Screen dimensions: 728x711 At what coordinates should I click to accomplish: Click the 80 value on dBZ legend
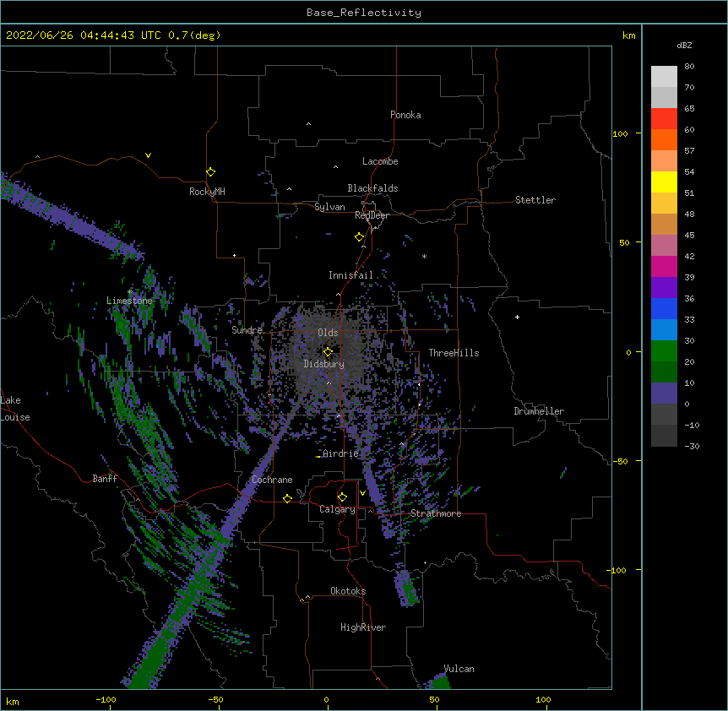click(x=689, y=67)
